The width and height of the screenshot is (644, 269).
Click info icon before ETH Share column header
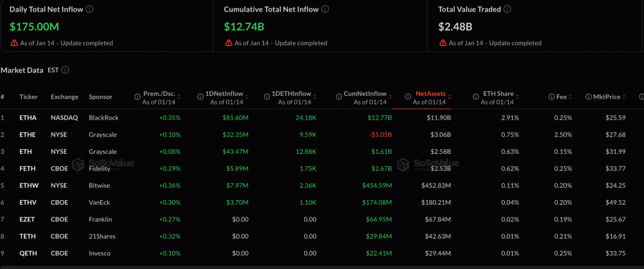[475, 97]
